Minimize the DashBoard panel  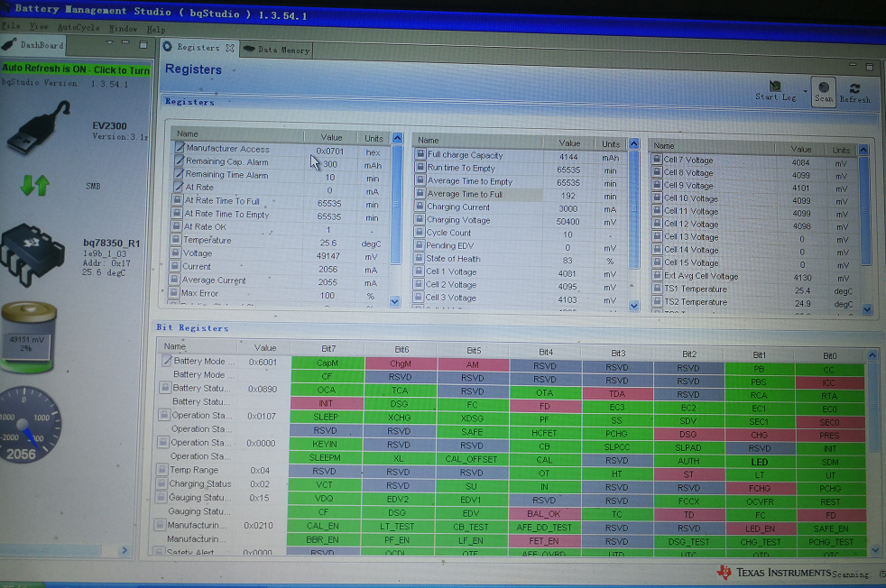125,42
